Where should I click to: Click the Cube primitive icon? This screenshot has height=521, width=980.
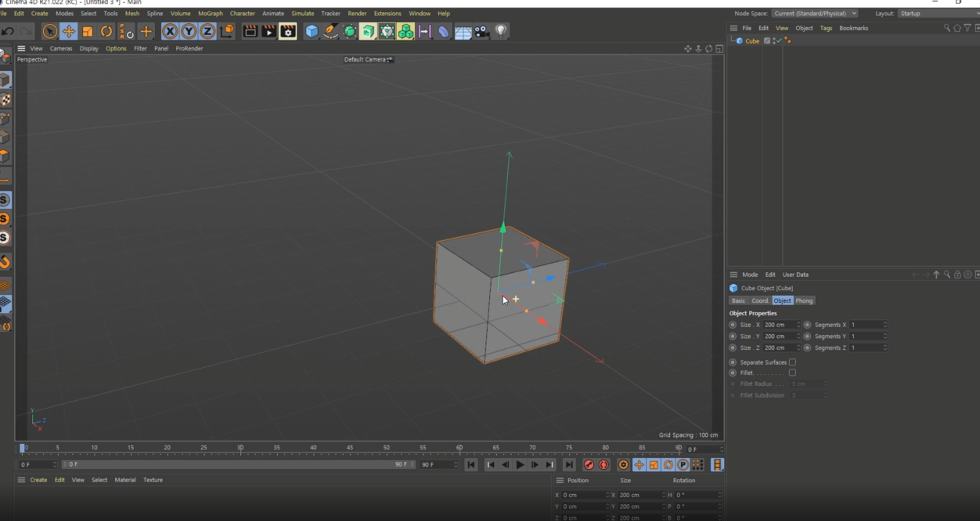coord(312,31)
